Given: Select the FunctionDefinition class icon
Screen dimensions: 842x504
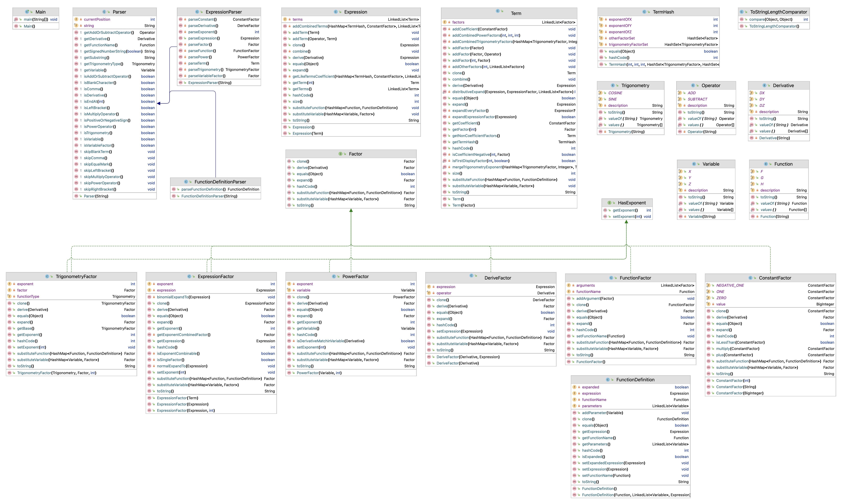Looking at the screenshot, I should click(608, 380).
